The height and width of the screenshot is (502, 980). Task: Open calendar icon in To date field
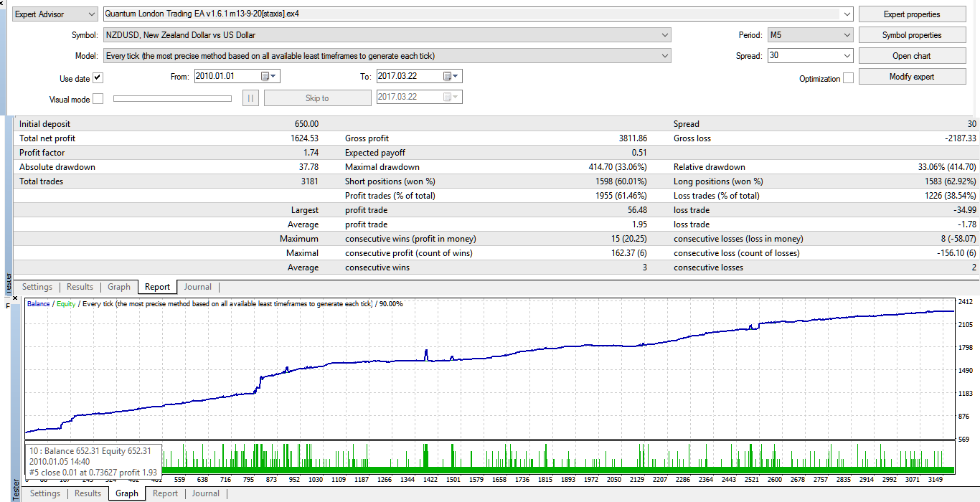447,76
